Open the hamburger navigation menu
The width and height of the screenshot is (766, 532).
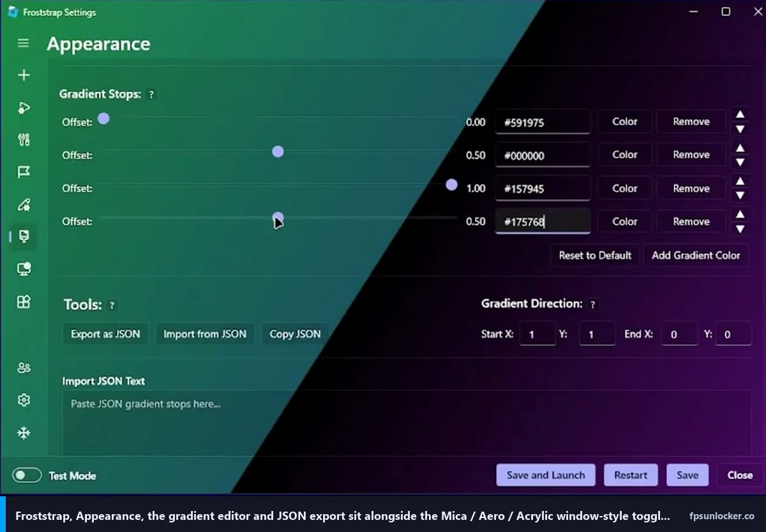click(24, 43)
